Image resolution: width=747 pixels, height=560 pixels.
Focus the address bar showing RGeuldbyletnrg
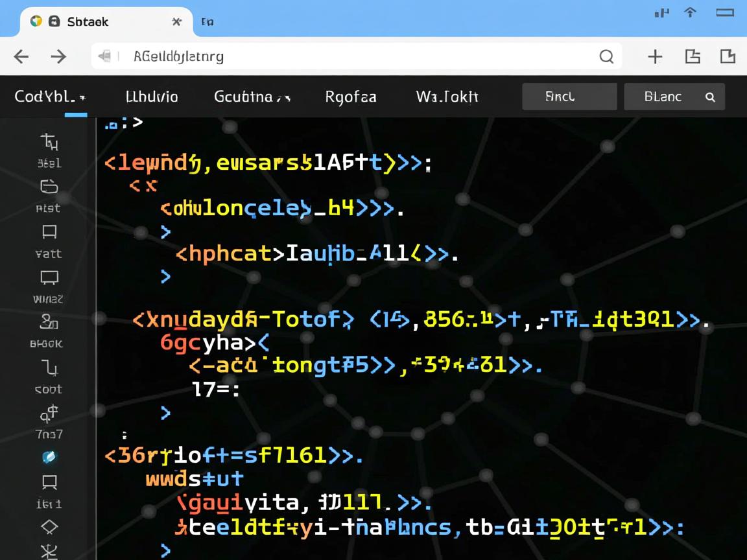tap(357, 56)
